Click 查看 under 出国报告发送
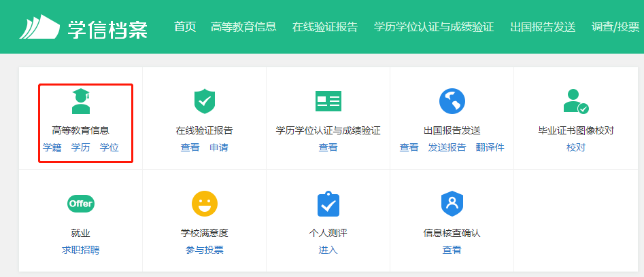This screenshot has height=277, width=644. coord(409,147)
